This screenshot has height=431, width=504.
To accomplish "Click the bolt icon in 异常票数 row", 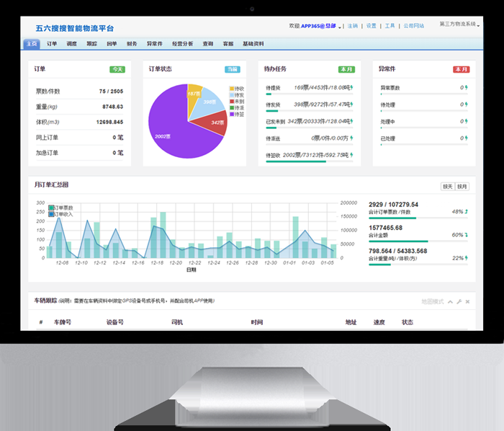I will click(x=465, y=87).
